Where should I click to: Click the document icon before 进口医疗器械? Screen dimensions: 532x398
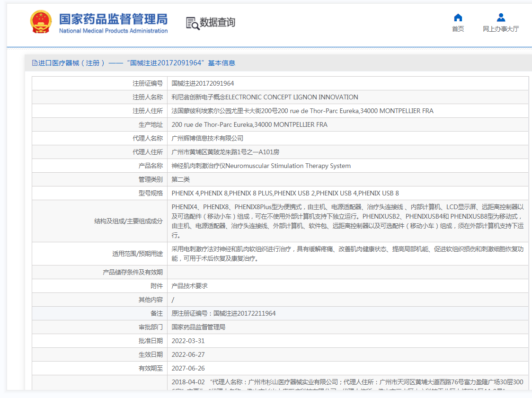tap(35, 63)
